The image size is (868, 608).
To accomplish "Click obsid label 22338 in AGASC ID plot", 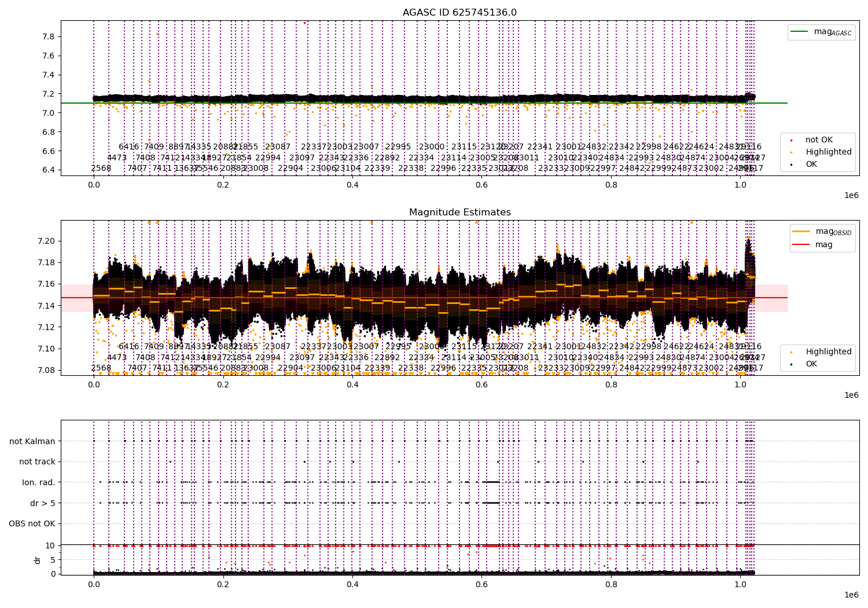I will 411,168.
